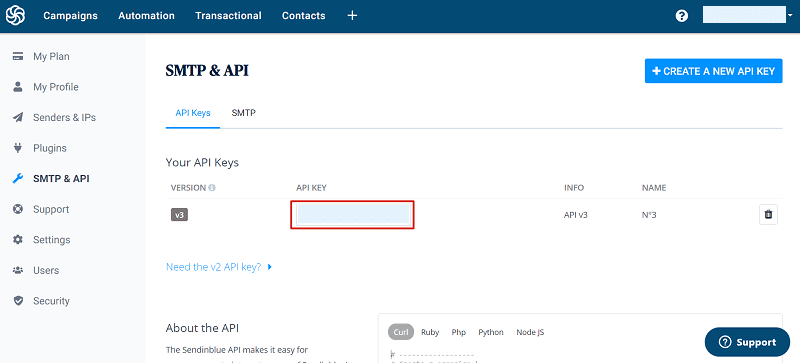The image size is (800, 363).
Task: Click the INFO column header
Action: (574, 188)
